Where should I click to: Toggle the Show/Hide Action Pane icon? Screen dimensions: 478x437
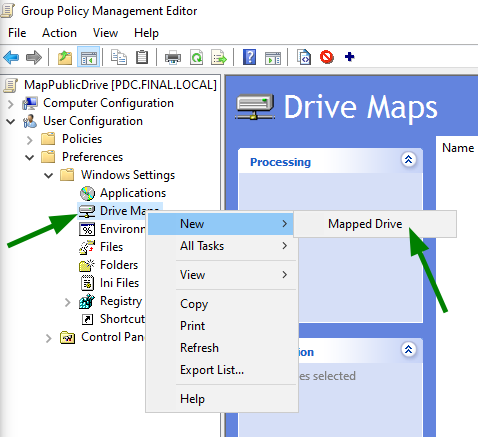pyautogui.click(x=273, y=58)
